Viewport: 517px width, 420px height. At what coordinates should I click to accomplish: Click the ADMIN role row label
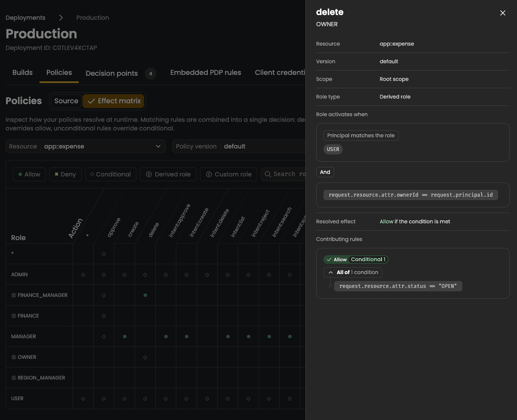[19, 275]
